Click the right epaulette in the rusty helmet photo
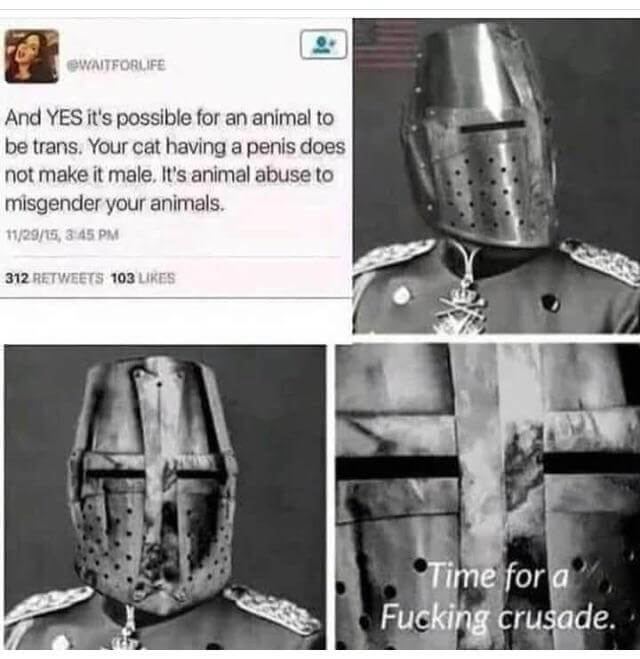Screen dimensions: 640x659 (271, 609)
